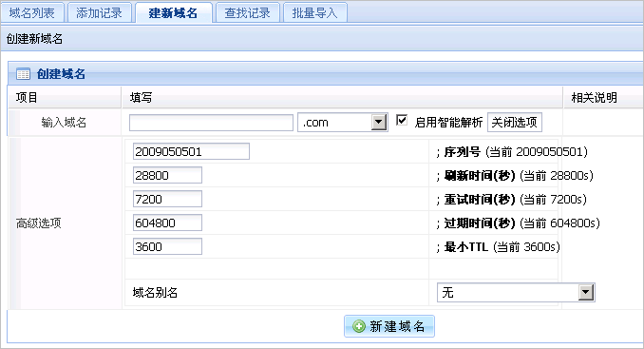Select the 查找记录 tab

click(247, 12)
